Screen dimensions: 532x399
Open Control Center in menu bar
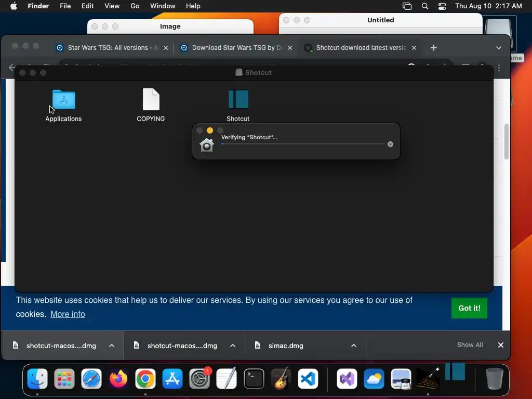point(442,6)
